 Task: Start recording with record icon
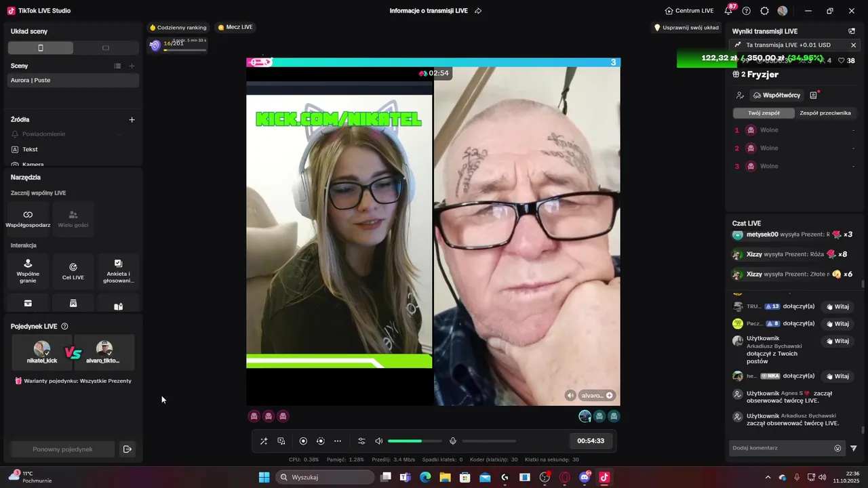point(303,441)
